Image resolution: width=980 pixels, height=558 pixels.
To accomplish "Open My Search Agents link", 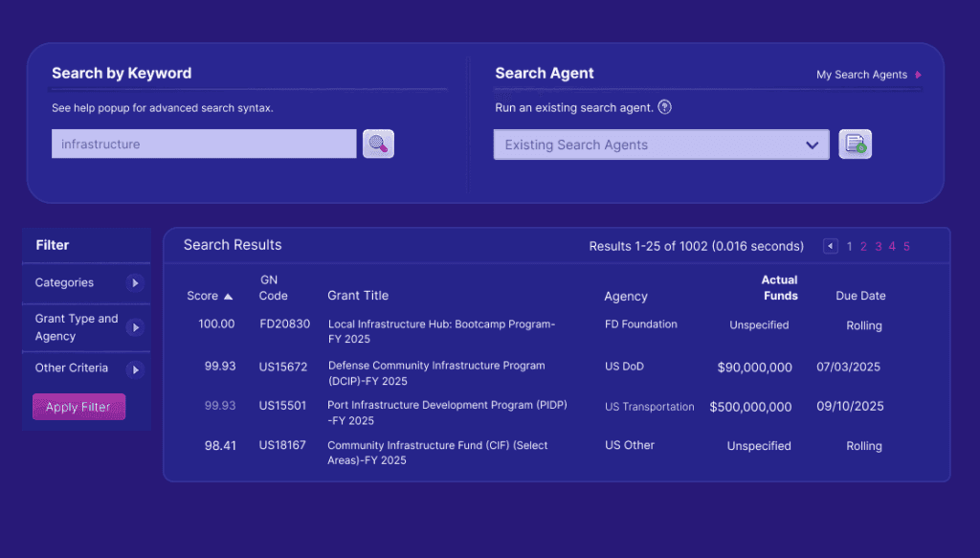I will coord(861,75).
